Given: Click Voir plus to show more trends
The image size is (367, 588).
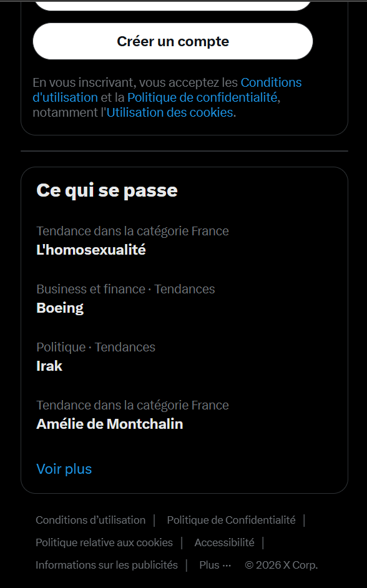Looking at the screenshot, I should [64, 469].
